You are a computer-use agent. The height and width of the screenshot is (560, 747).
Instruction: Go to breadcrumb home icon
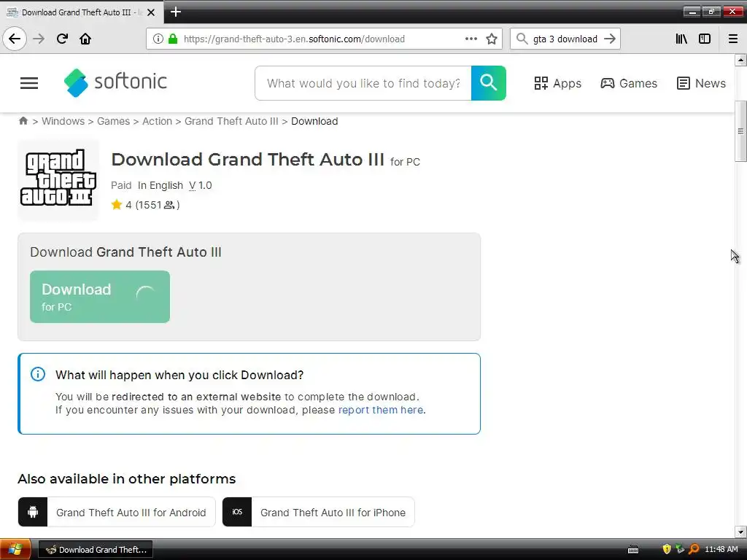coord(23,121)
